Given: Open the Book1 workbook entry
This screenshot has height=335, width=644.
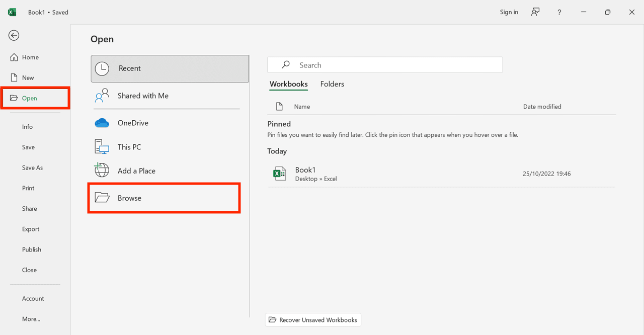Looking at the screenshot, I should point(441,174).
